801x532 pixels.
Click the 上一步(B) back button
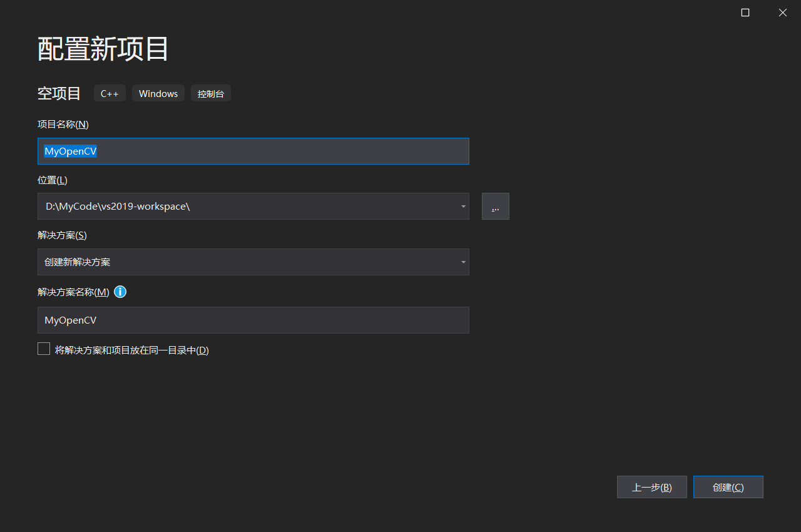[x=651, y=486]
